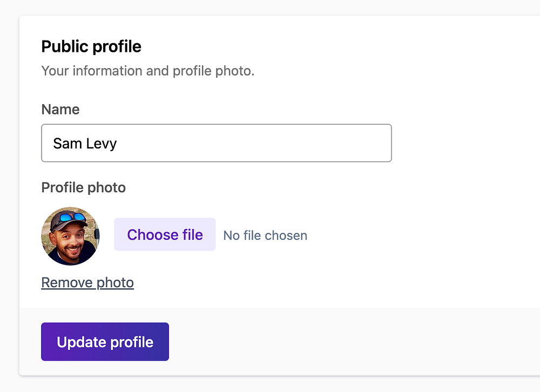540x392 pixels.
Task: Click the gray footer bar beside Update profile
Action: pyautogui.click(x=351, y=342)
